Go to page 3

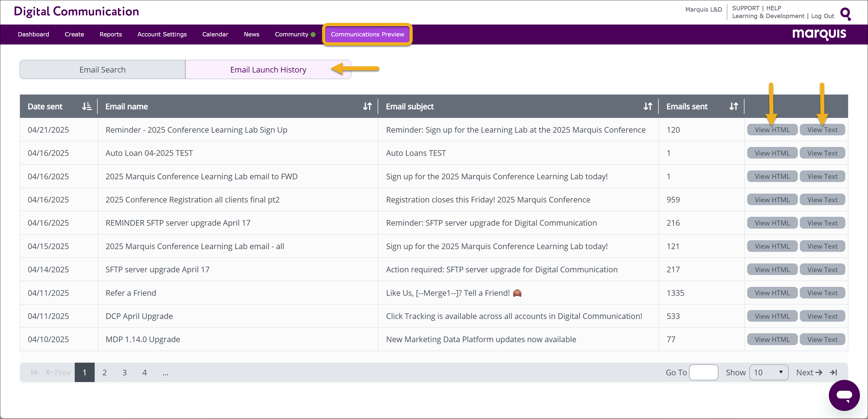124,372
